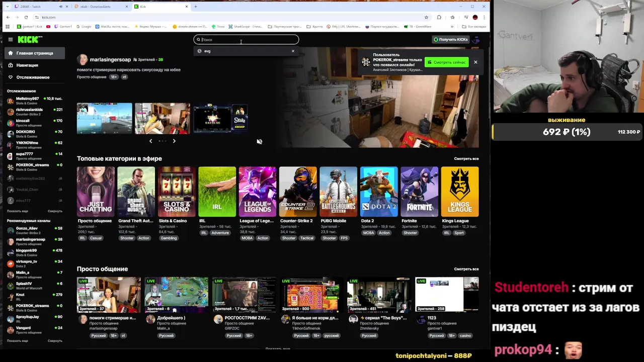Open the Fortnite category card
This screenshot has height=362, width=644.
(x=419, y=192)
